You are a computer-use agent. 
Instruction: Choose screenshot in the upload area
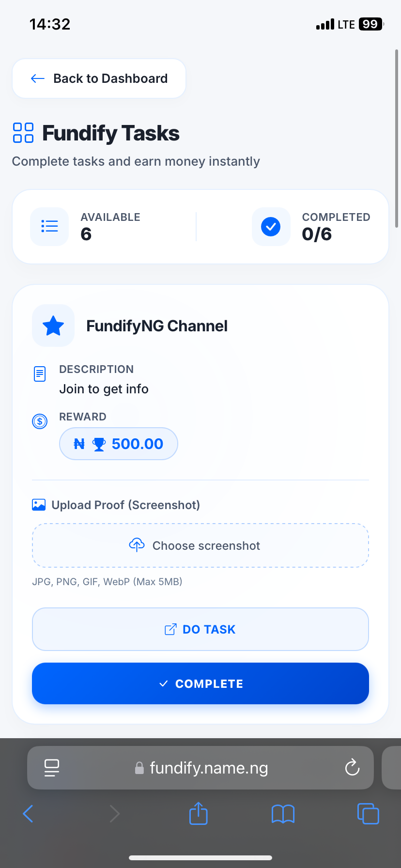pyautogui.click(x=200, y=545)
